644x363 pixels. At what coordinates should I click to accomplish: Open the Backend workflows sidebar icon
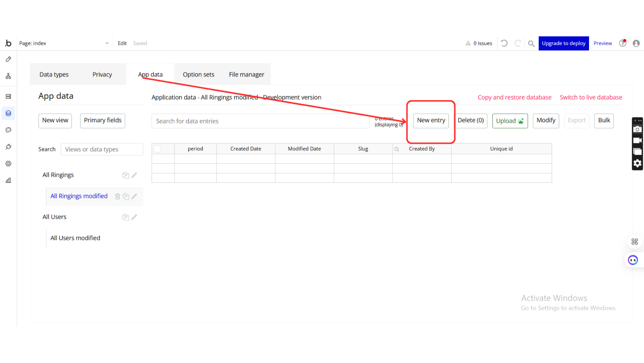pyautogui.click(x=8, y=97)
